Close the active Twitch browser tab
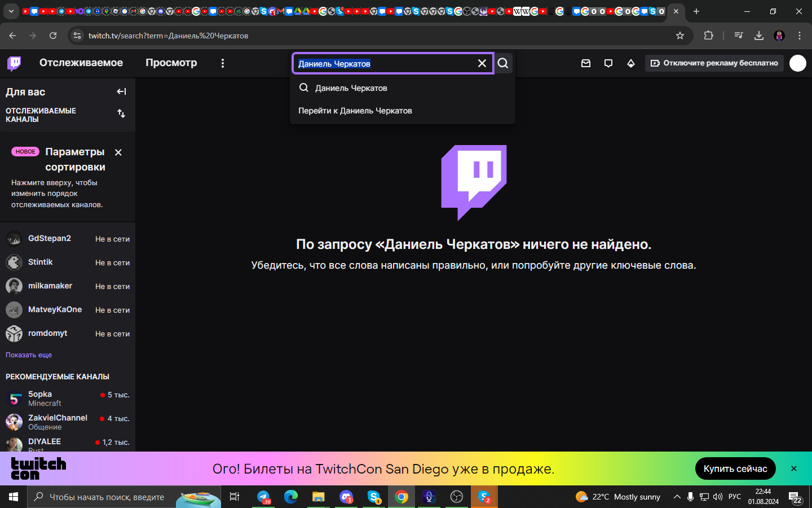 [x=676, y=11]
